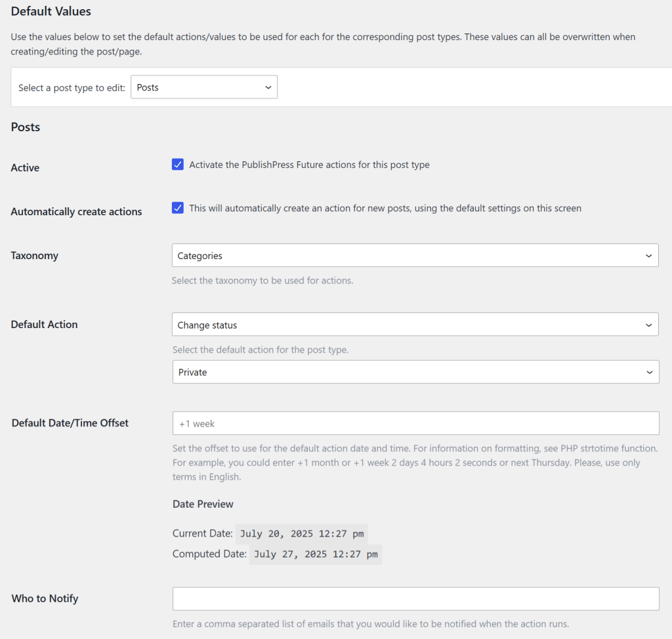Expand the status dropdown showing Private
Viewport: 672px width, 639px height.
pos(415,372)
